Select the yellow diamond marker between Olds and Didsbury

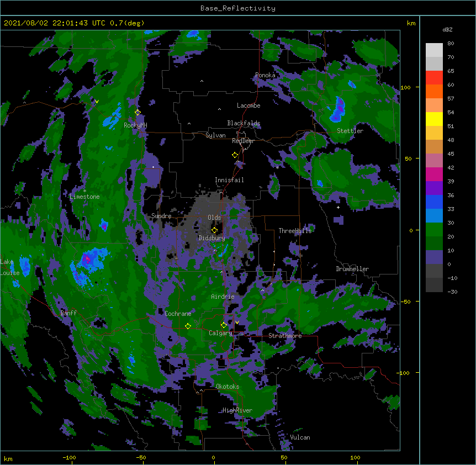214,230
